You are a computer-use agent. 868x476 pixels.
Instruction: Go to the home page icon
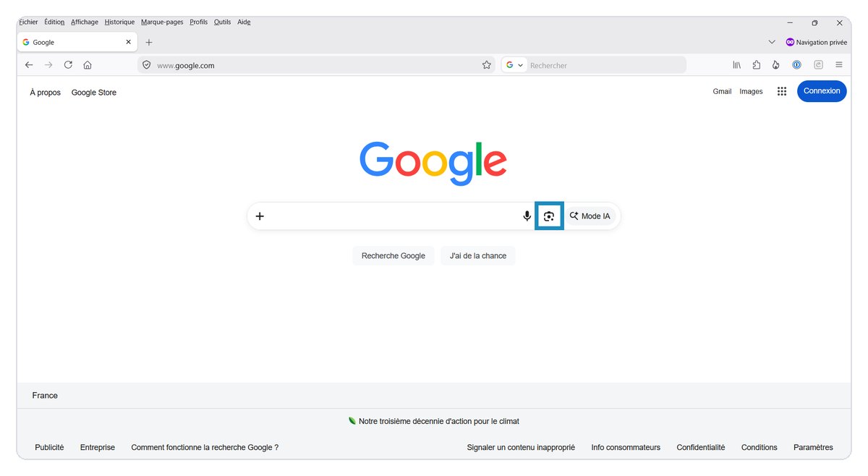(x=88, y=65)
